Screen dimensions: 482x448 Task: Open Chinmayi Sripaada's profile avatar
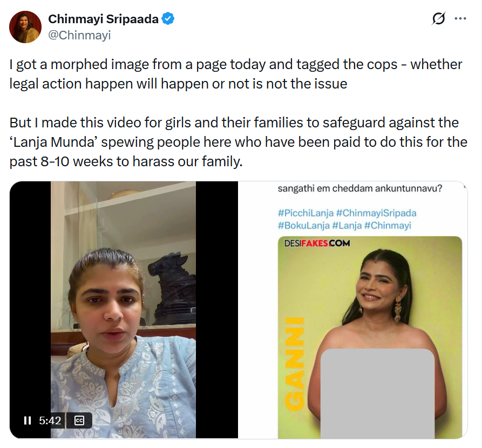tap(25, 27)
